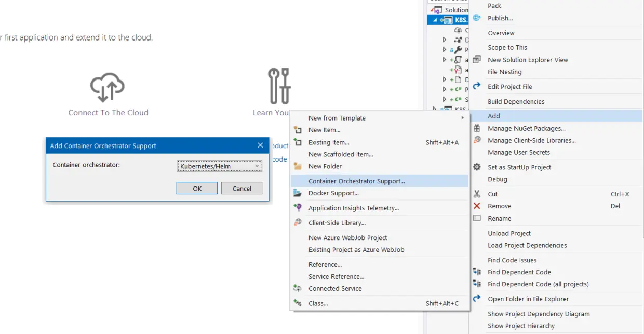
Task: Choose Container Orchestrator Support menu entry
Action: coord(380,181)
